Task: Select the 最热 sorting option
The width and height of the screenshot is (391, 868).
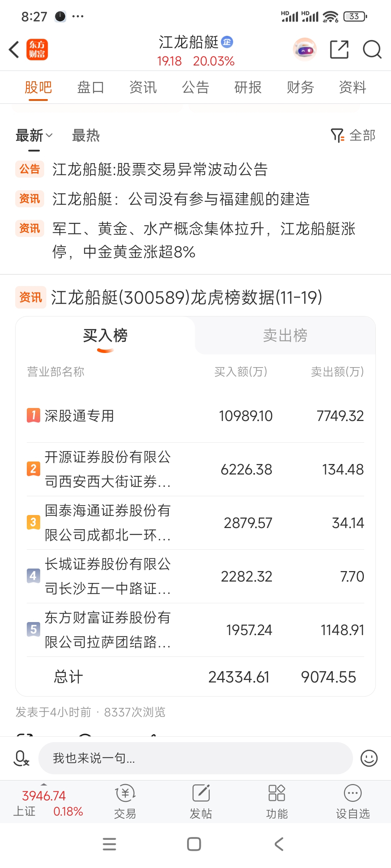Action: [86, 136]
